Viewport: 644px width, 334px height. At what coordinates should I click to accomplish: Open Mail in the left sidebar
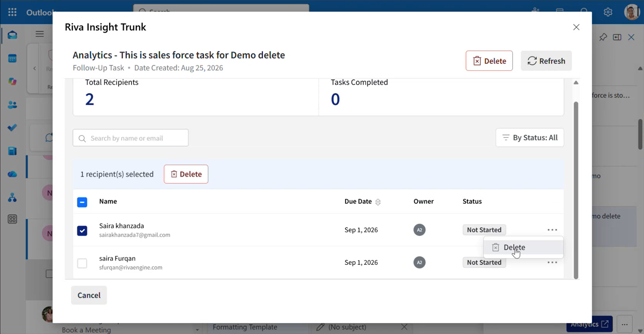[12, 35]
